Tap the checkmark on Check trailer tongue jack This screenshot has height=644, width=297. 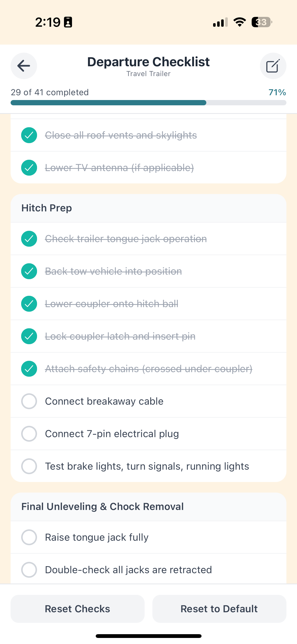pyautogui.click(x=29, y=239)
